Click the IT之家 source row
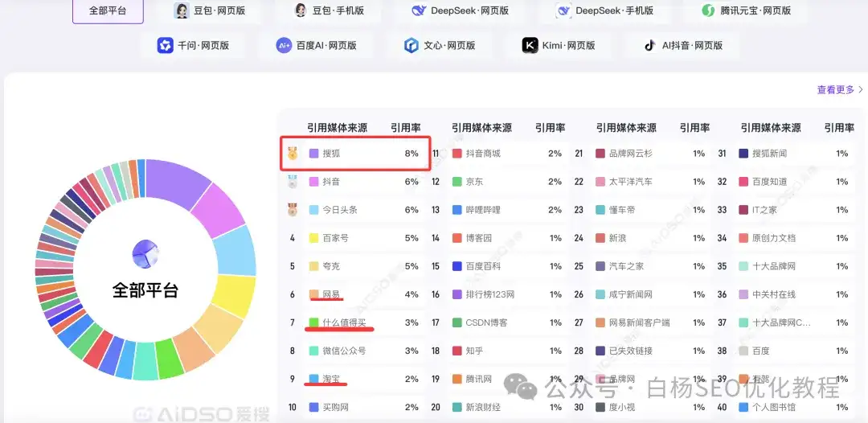868x423 pixels. pos(785,210)
